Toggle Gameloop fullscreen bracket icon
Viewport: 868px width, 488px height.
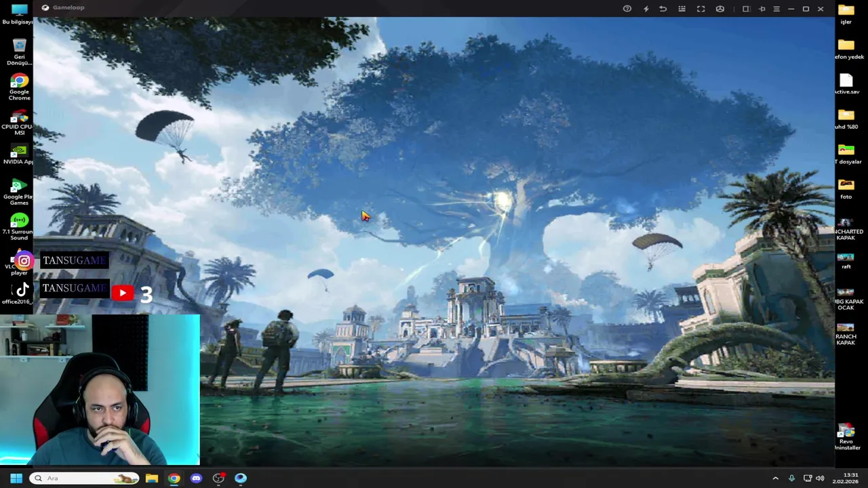[x=701, y=9]
